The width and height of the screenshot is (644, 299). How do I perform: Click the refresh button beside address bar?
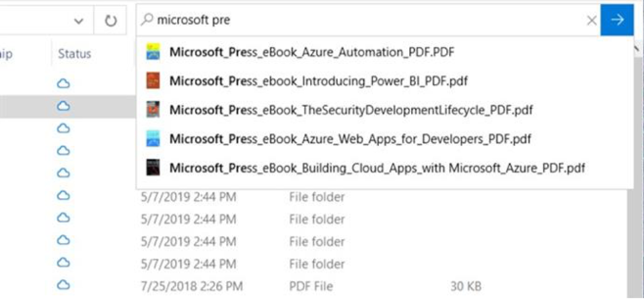coord(110,20)
